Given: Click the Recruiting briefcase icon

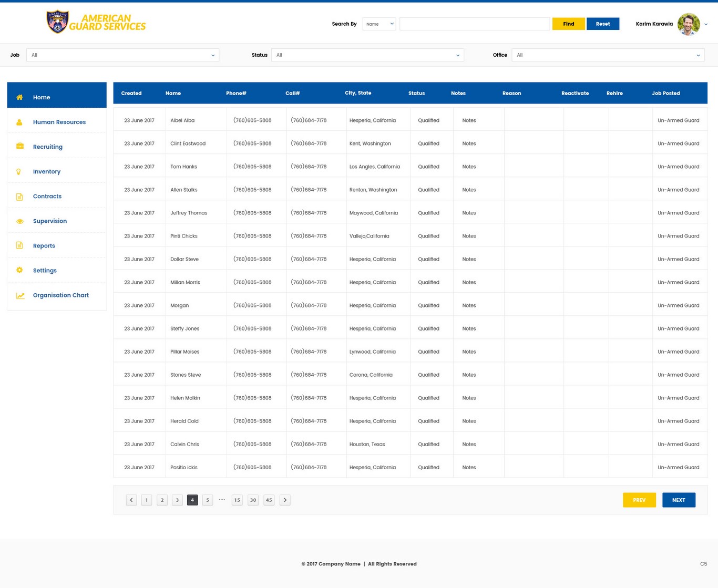Looking at the screenshot, I should point(20,147).
